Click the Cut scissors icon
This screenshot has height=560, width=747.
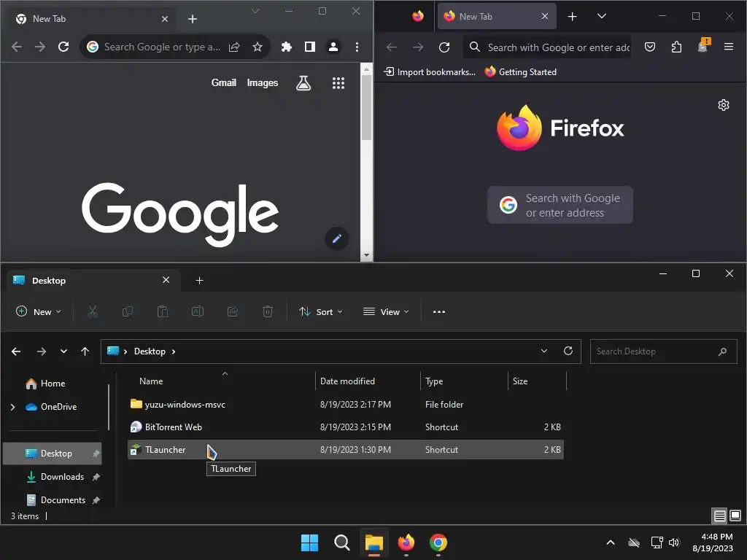93,312
